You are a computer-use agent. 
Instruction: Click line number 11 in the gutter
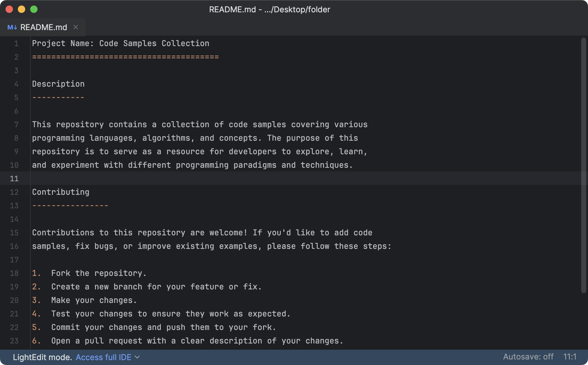coord(14,179)
